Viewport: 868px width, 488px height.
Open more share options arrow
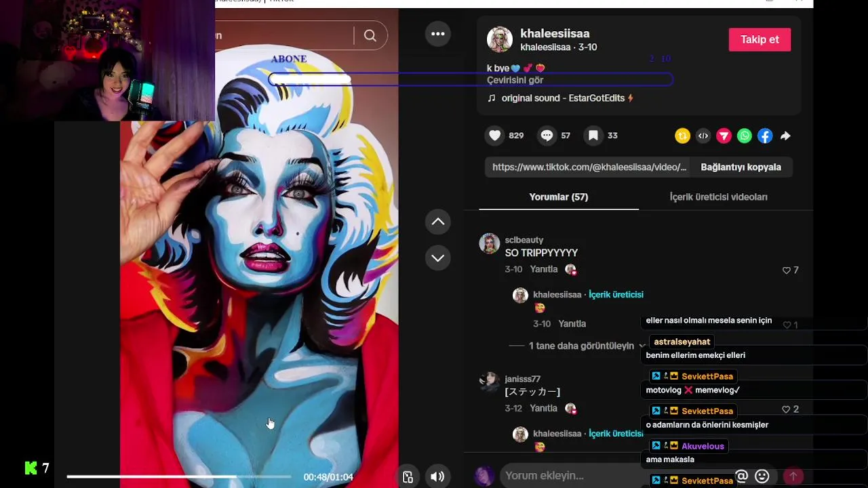tap(785, 136)
